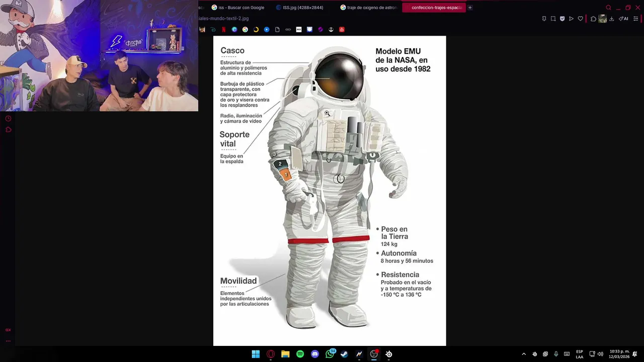644x362 pixels.
Task: Open a new browser tab with plus button
Action: pyautogui.click(x=470, y=8)
